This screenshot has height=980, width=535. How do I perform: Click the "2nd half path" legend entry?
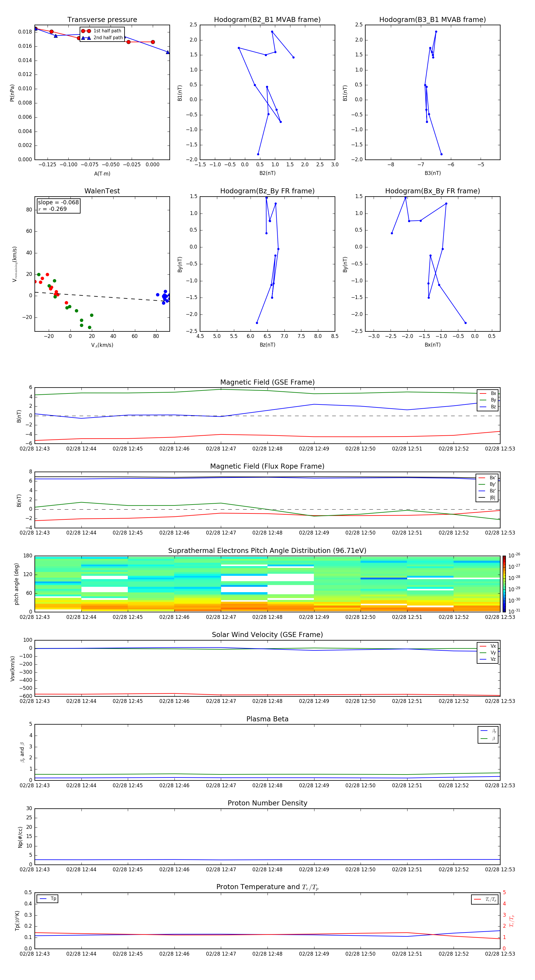point(102,38)
